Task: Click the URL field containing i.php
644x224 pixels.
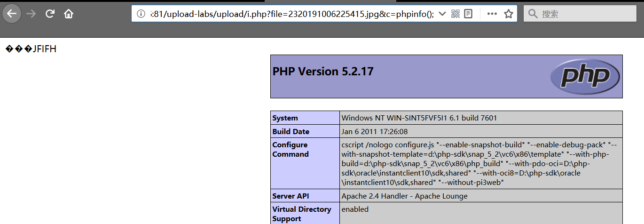Action: (291, 14)
